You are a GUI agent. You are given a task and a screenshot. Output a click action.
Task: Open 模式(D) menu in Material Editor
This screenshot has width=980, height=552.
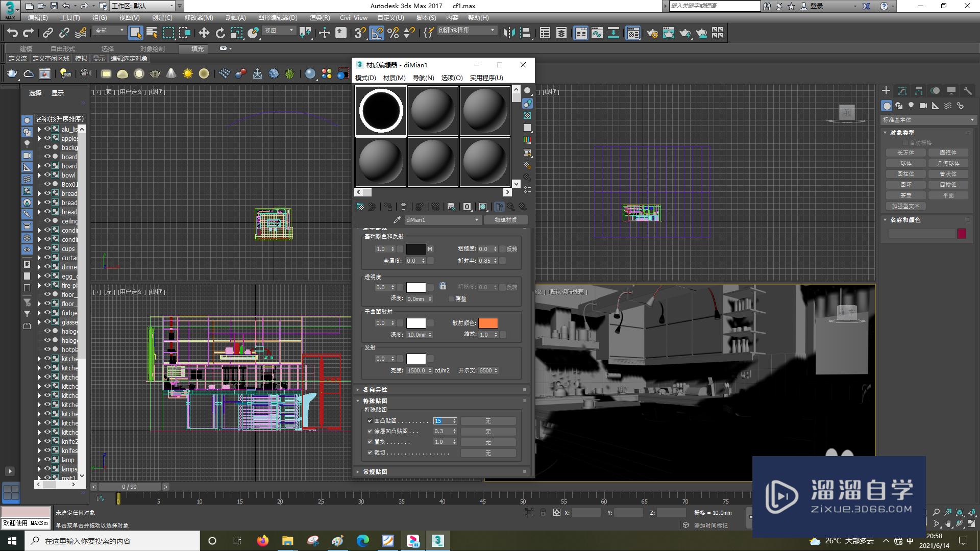pos(365,78)
